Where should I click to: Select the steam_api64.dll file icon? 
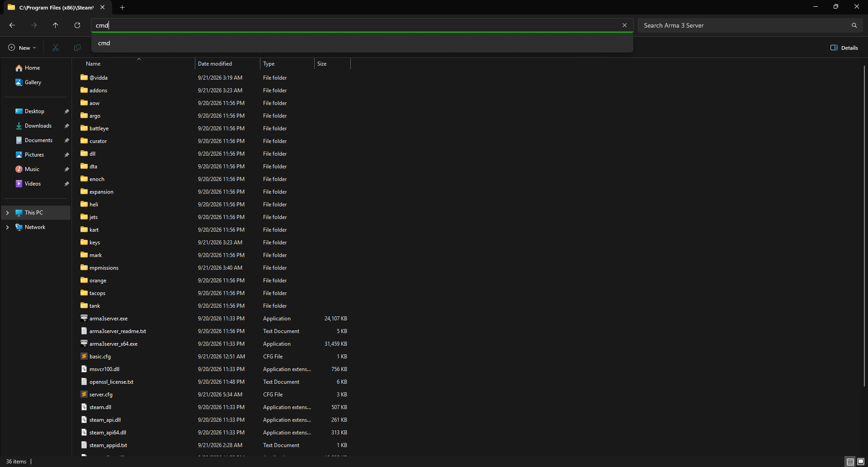click(x=84, y=432)
